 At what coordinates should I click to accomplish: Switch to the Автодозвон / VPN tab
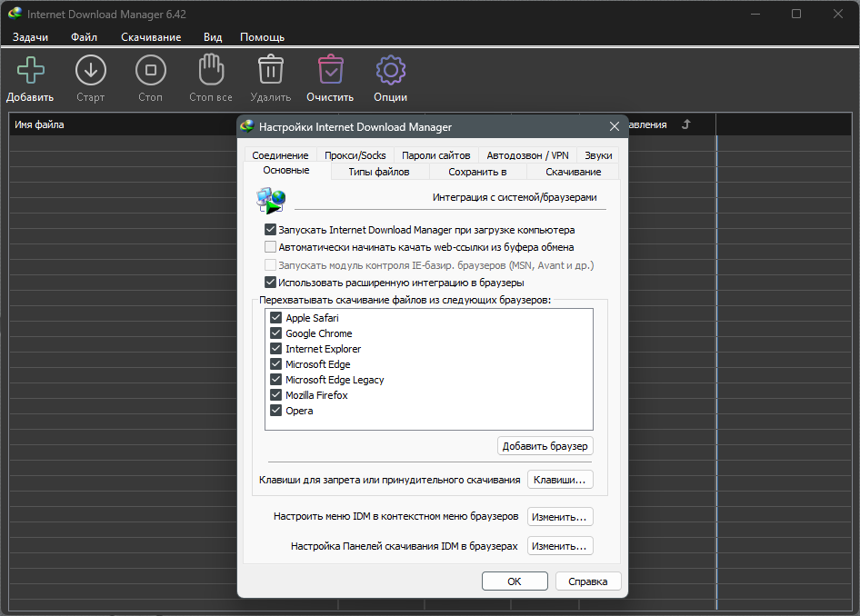pos(527,155)
